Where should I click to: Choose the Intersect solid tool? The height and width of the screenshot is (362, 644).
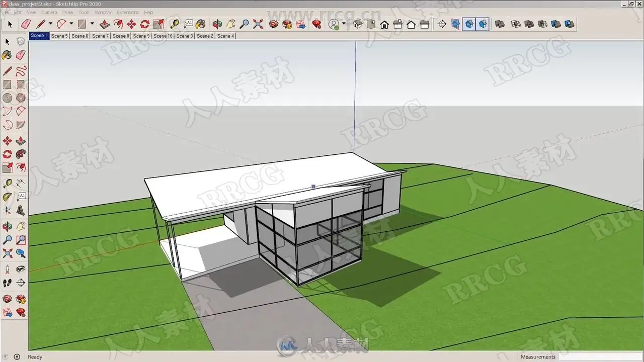pyautogui.click(x=516, y=24)
